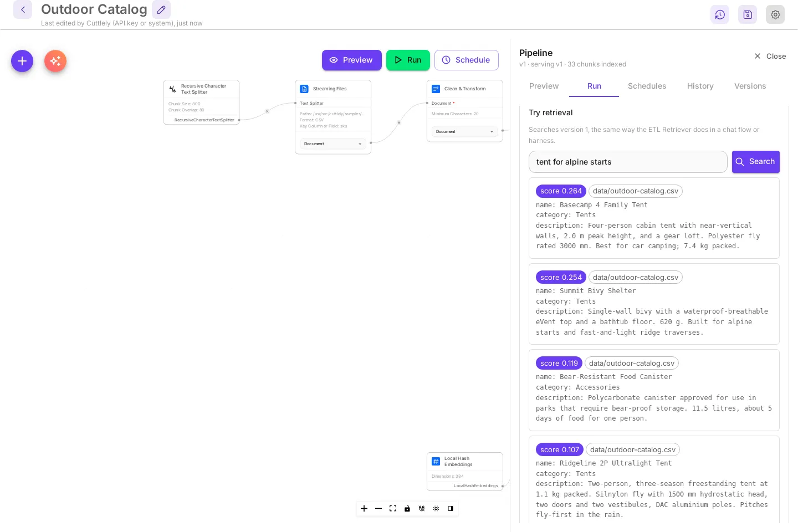
Task: Click the score 0.107 badge
Action: 560,449
